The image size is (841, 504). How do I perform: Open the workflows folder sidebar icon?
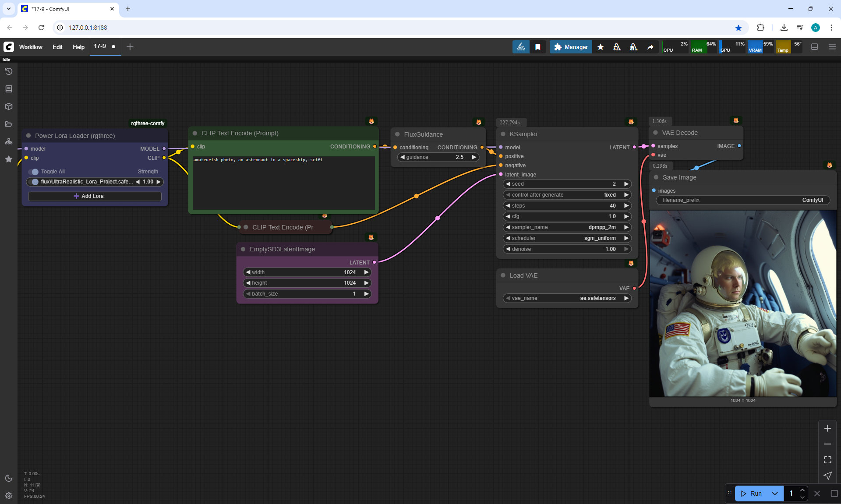coord(9,124)
